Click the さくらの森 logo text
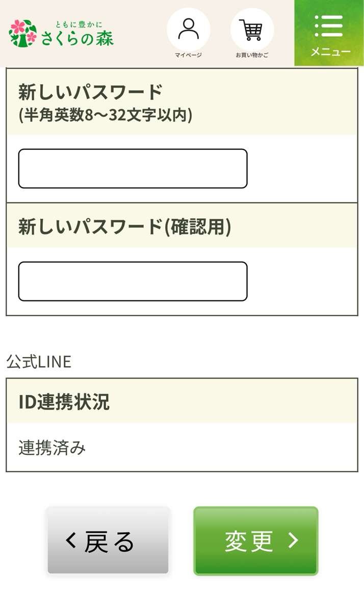364x612 pixels. click(x=77, y=38)
